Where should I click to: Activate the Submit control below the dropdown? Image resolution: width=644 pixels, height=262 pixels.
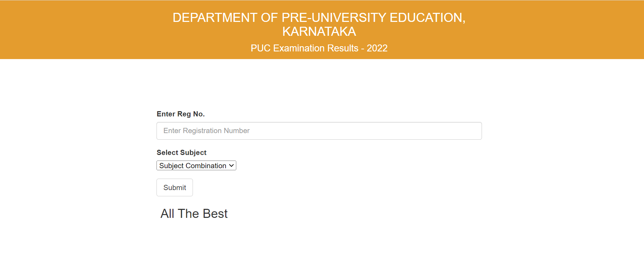(x=175, y=187)
